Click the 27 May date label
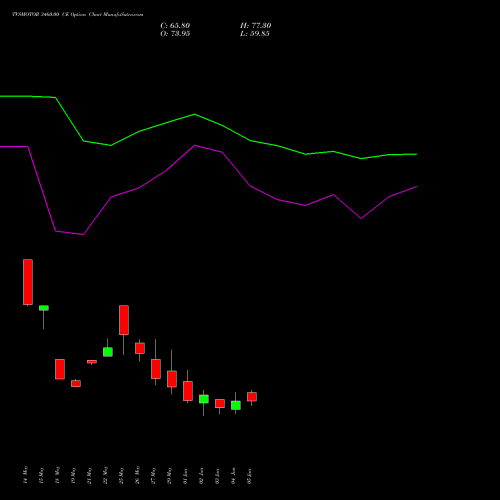This screenshot has width=500, height=500. [154, 475]
